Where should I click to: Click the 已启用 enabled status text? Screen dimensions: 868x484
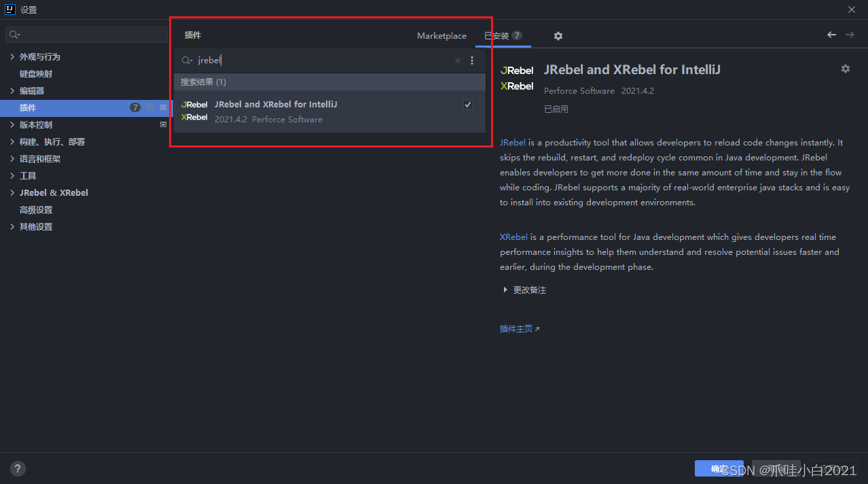tap(556, 109)
